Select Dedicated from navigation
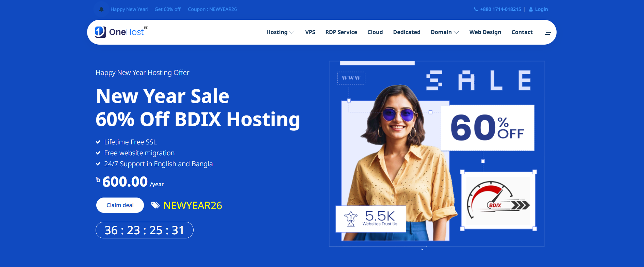Viewport: 644px width, 267px height. (407, 32)
